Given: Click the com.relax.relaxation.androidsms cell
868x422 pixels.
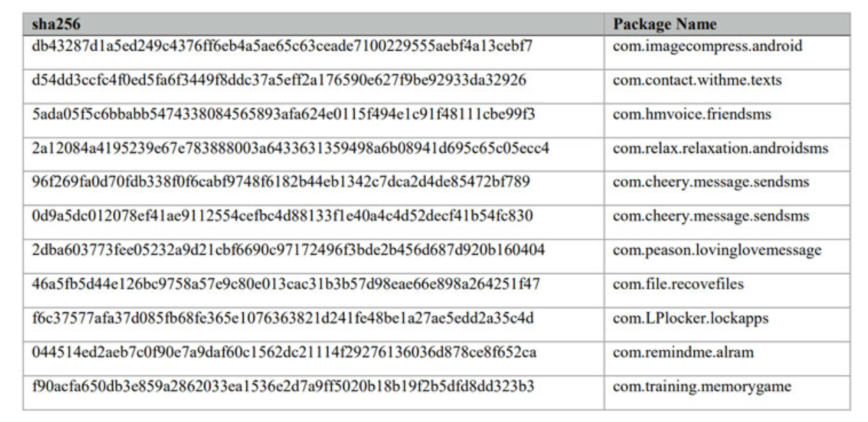Looking at the screenshot, I should coord(720,149).
